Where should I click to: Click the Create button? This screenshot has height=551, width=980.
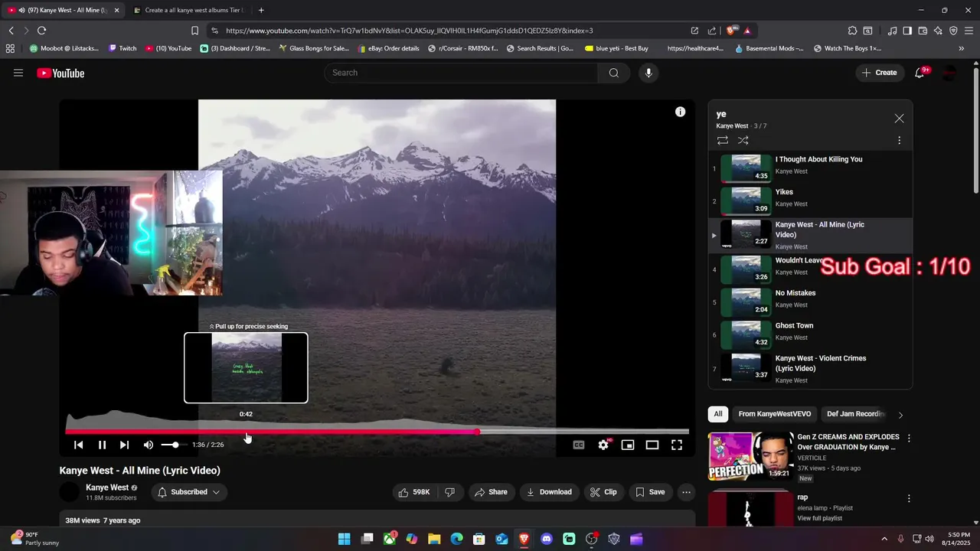(879, 73)
